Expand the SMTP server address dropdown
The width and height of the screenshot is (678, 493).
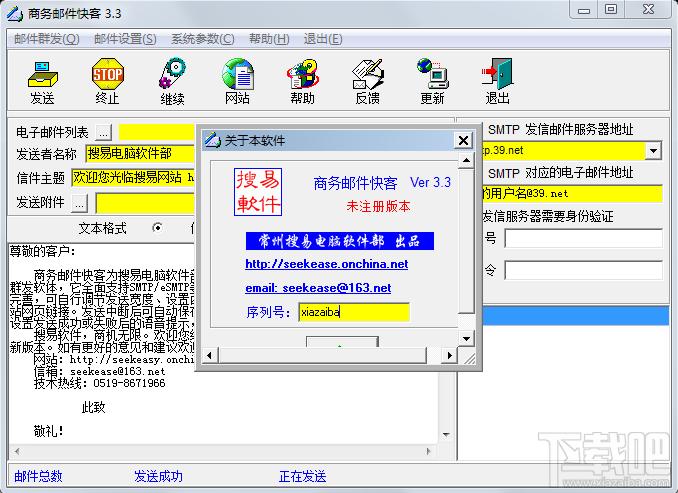click(653, 151)
